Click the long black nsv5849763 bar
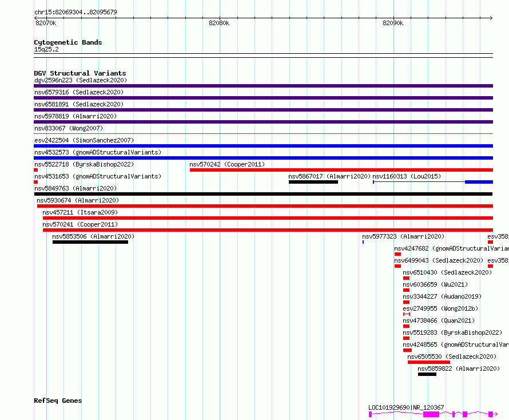 (x=263, y=194)
